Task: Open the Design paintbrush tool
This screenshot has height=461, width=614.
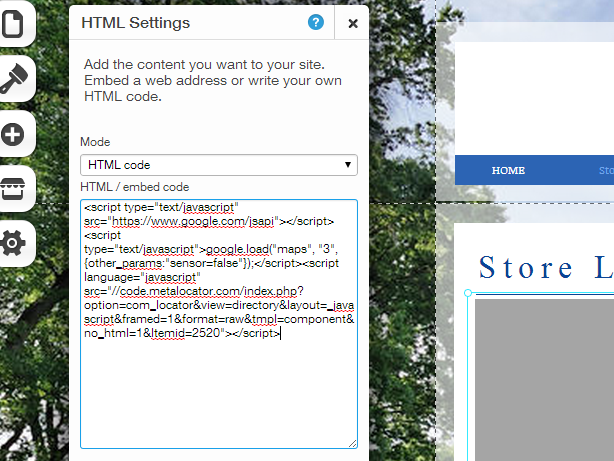Action: [14, 79]
